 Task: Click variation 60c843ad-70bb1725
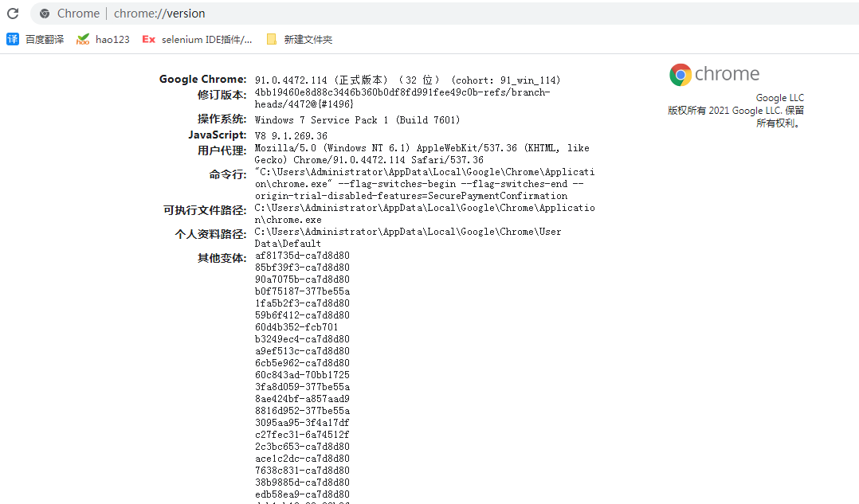(302, 375)
